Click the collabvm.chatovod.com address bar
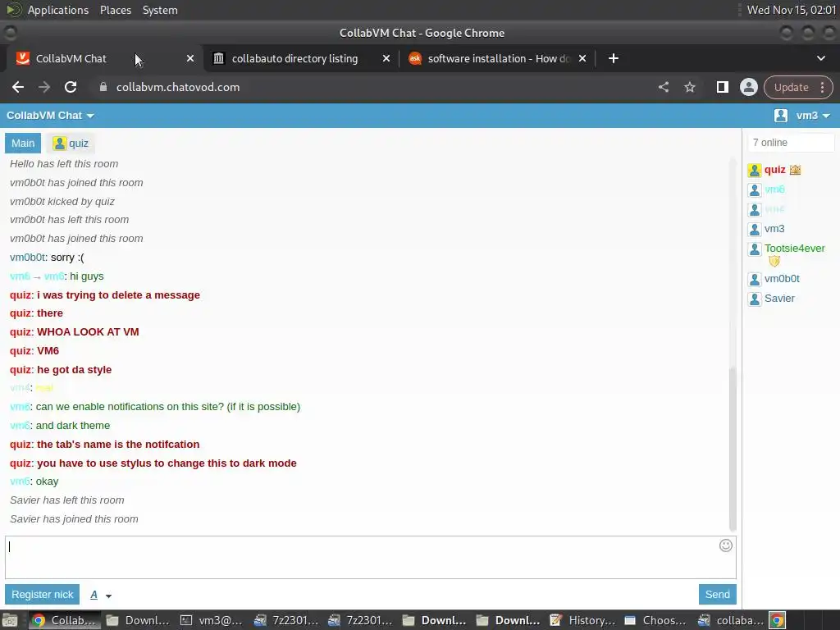This screenshot has height=630, width=840. pyautogui.click(x=178, y=87)
